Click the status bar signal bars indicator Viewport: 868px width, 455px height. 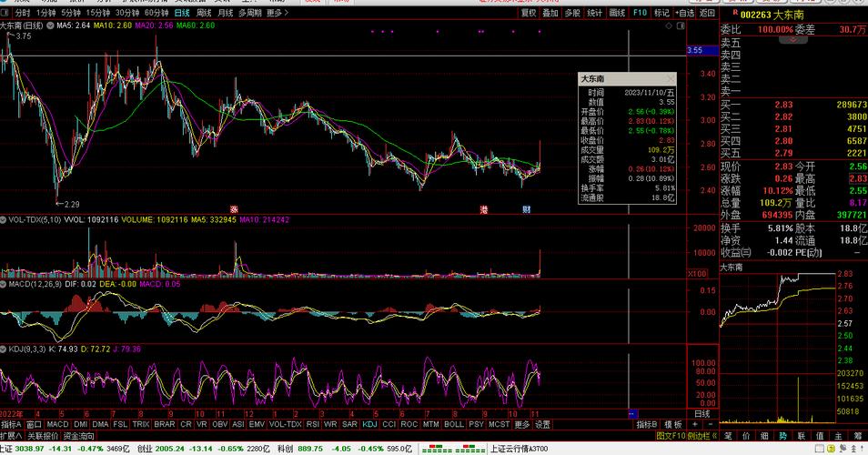pyautogui.click(x=452, y=449)
